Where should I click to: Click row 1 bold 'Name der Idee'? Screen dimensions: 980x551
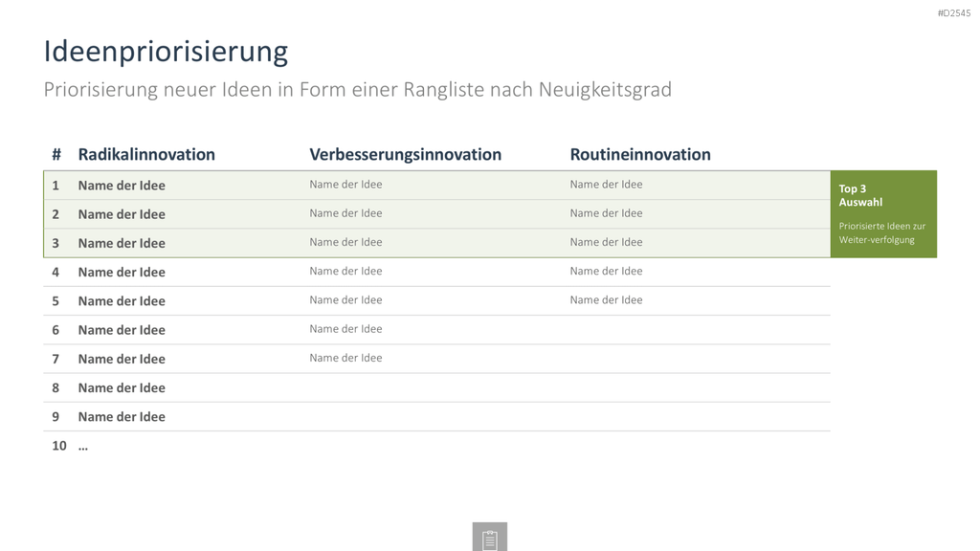[122, 186]
